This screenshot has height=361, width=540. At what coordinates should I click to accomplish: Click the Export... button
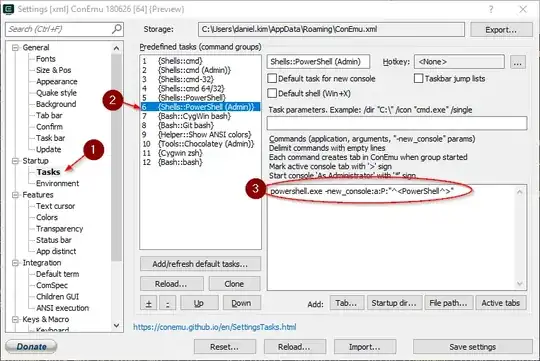(x=501, y=30)
